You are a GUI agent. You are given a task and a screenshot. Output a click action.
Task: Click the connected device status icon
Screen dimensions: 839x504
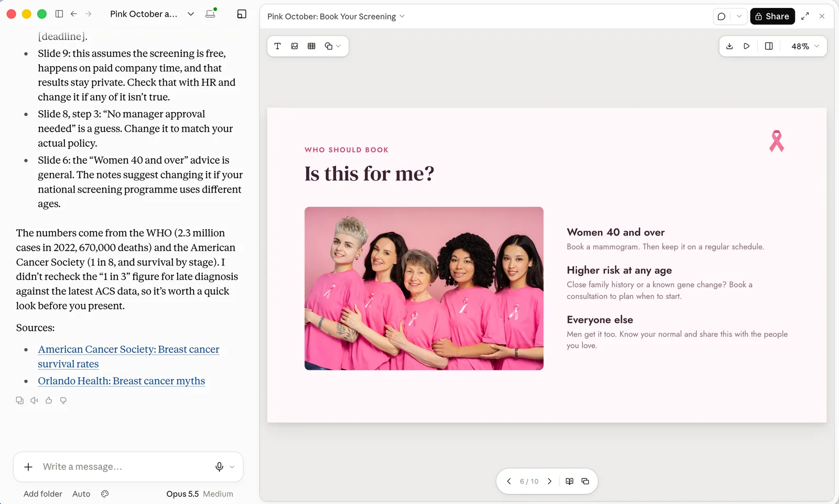pyautogui.click(x=211, y=14)
